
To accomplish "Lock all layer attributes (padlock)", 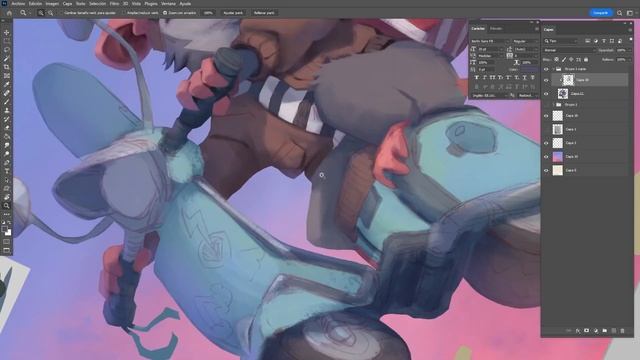I will 586,60.
